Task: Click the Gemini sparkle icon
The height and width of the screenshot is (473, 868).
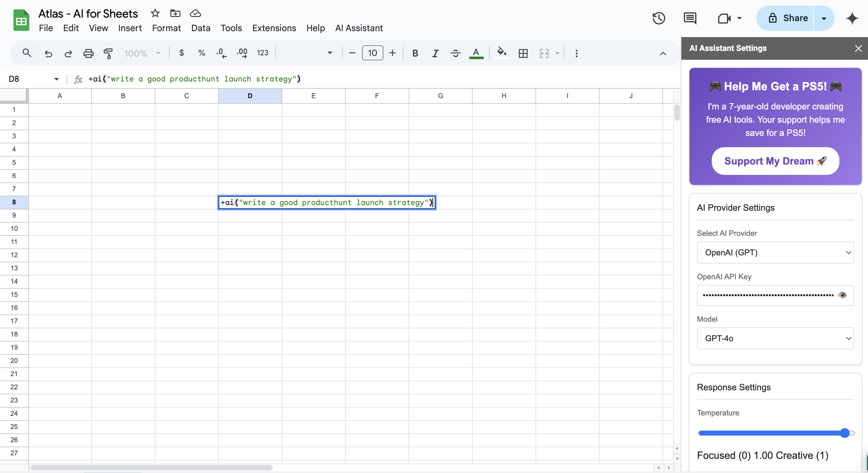Action: 852,18
